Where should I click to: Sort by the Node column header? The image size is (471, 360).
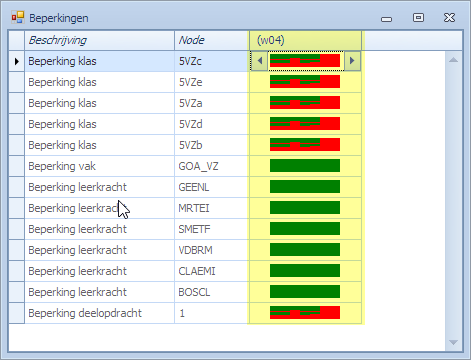click(x=212, y=40)
